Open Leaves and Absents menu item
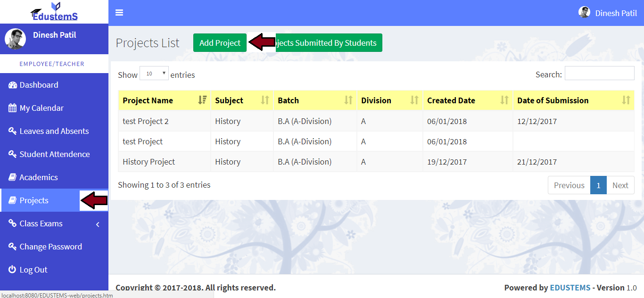Viewport: 644px width, 298px height. click(x=54, y=131)
